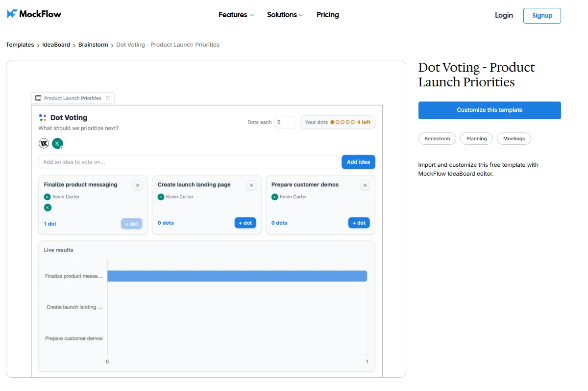Click the 'Dots each' label

(259, 122)
